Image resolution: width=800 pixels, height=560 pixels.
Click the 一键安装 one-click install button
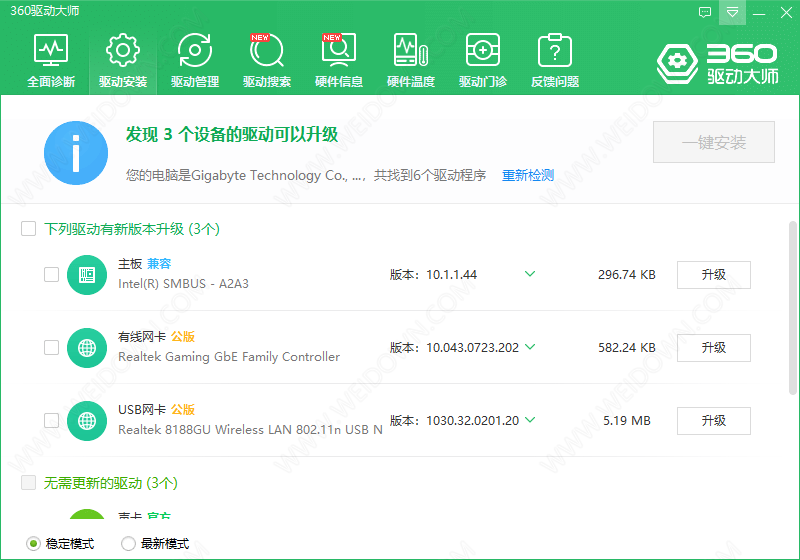714,142
